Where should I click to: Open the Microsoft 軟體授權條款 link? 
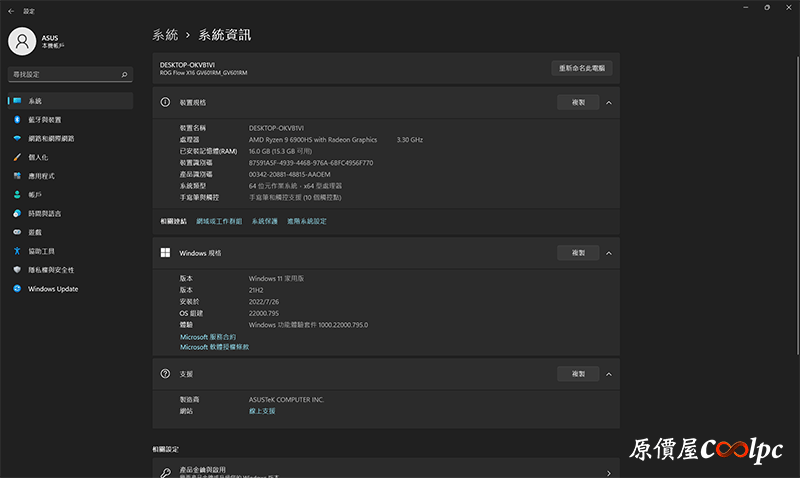(x=214, y=347)
